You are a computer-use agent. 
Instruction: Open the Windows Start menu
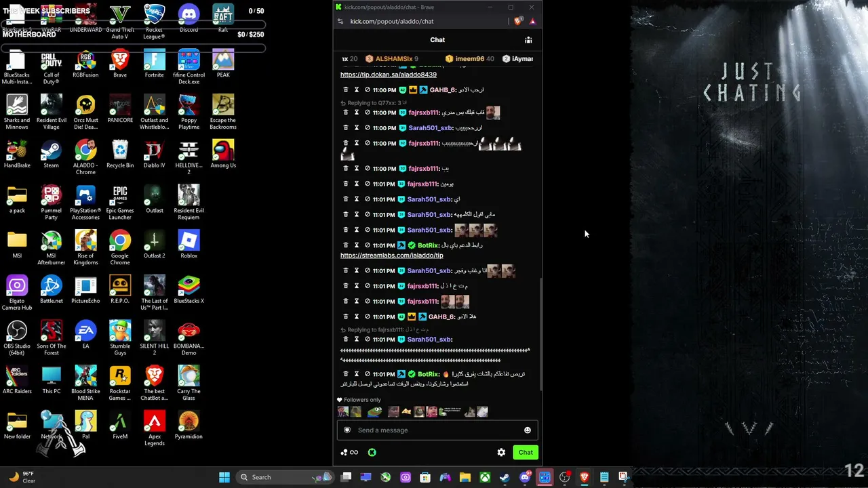[x=224, y=477]
